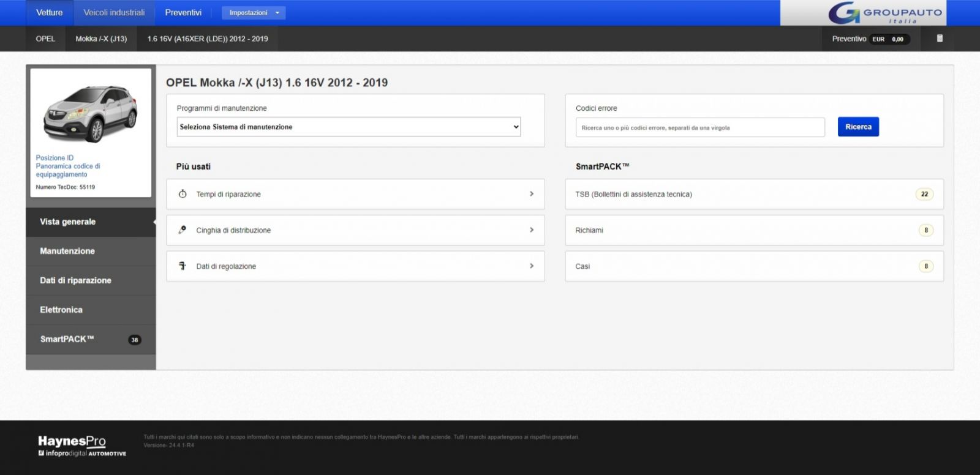Click the Mokka /-X (J13) breadcrumb
The height and width of the screenshot is (475, 980).
coord(101,39)
